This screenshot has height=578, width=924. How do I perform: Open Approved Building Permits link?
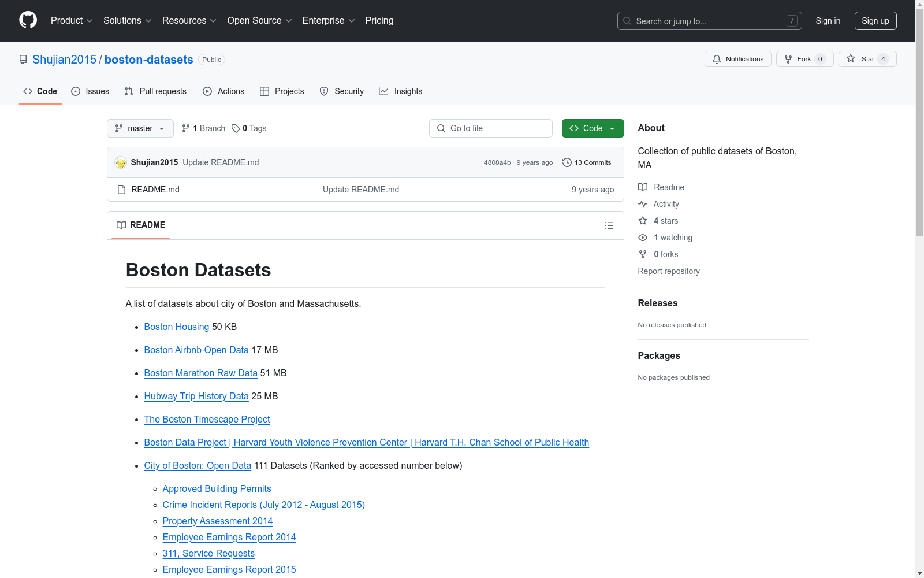[x=217, y=488]
